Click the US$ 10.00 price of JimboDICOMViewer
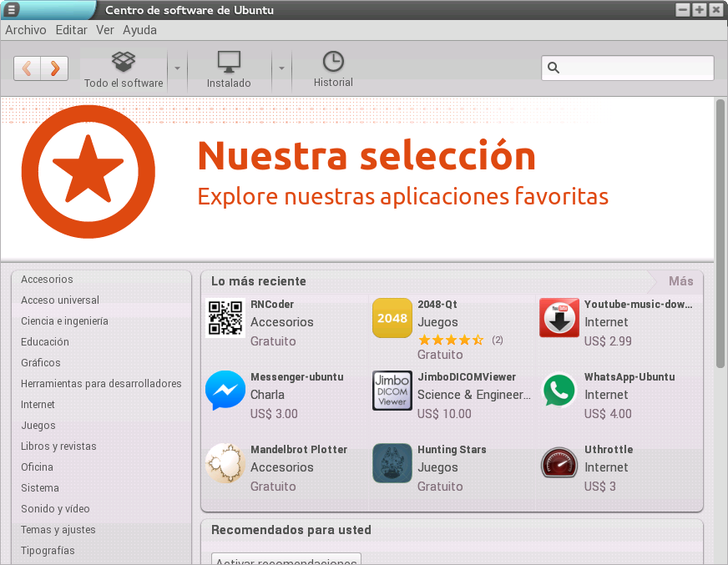 click(x=444, y=414)
